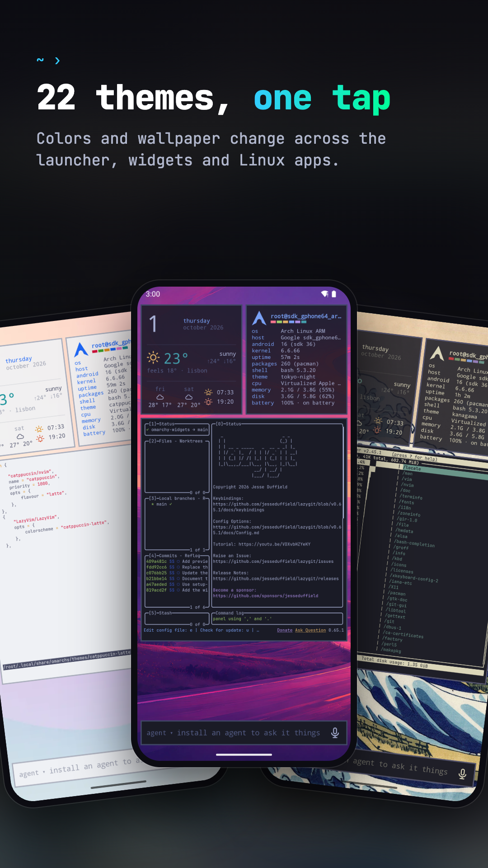Tap the home gesture bar on center phone
The height and width of the screenshot is (868, 488).
point(244,755)
